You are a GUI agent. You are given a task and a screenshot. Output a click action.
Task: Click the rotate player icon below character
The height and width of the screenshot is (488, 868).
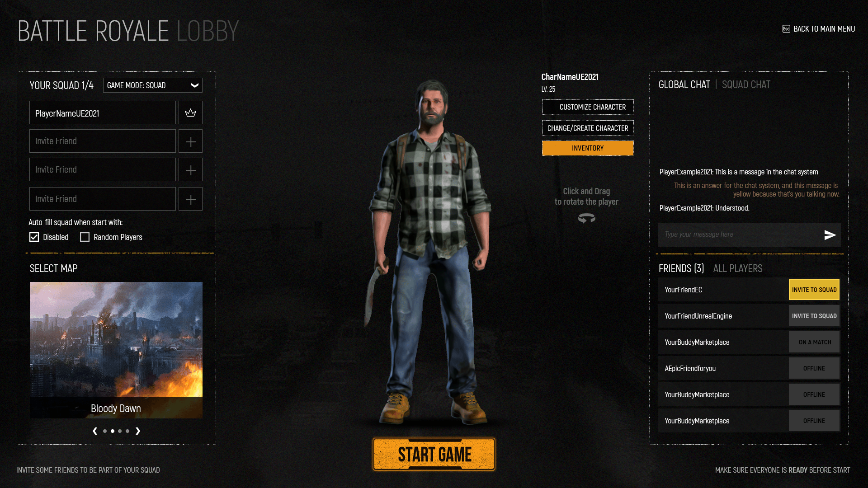click(x=585, y=219)
